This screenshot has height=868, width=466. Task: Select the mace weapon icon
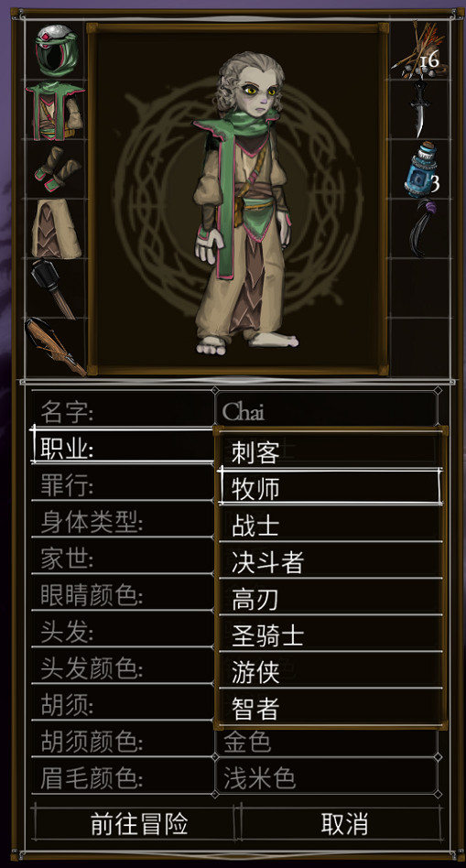52,288
